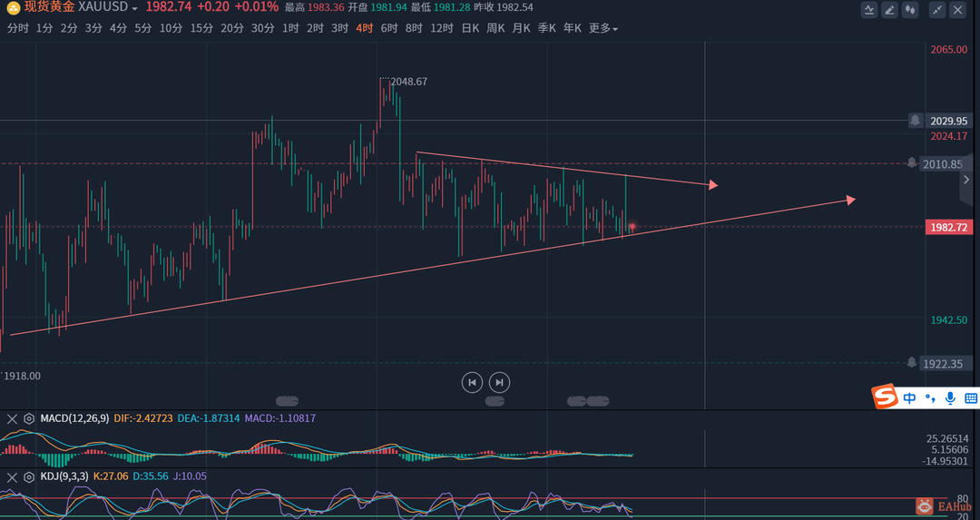Select the drawing pencil tool
This screenshot has width=980, height=520.
[889, 9]
